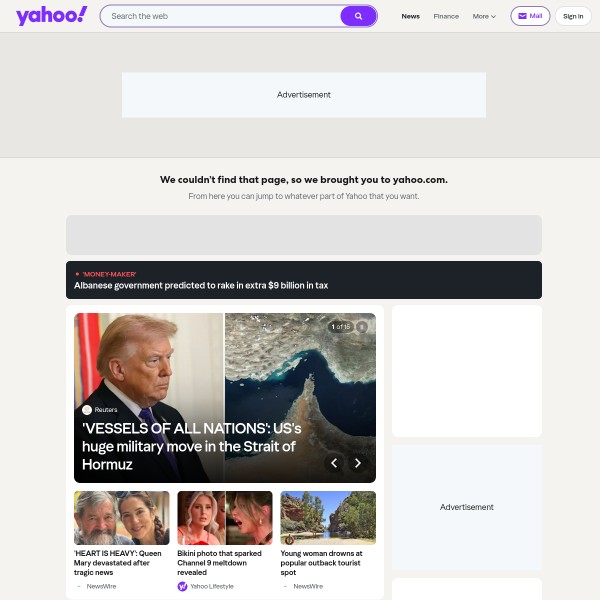Open the Finance section
The width and height of the screenshot is (600, 600).
click(x=446, y=16)
